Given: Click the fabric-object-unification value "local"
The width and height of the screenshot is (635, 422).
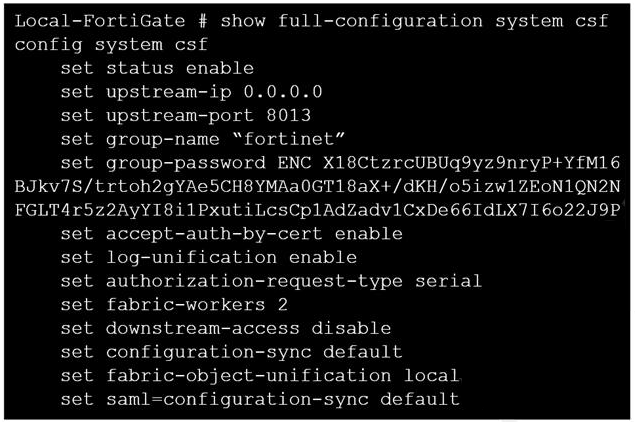Looking at the screenshot, I should coord(431,376).
